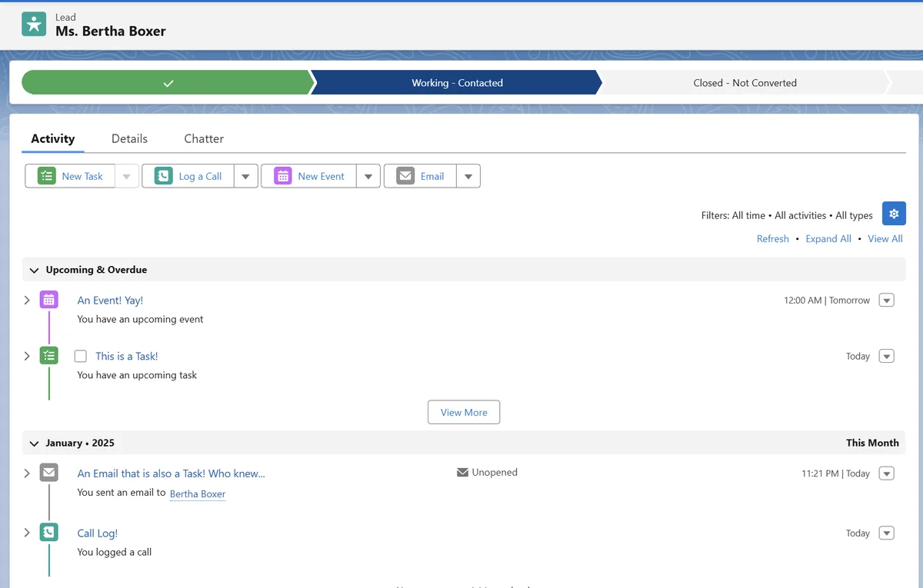Image resolution: width=923 pixels, height=588 pixels.
Task: Click the Email envelope icon in toolbar
Action: [x=405, y=176]
